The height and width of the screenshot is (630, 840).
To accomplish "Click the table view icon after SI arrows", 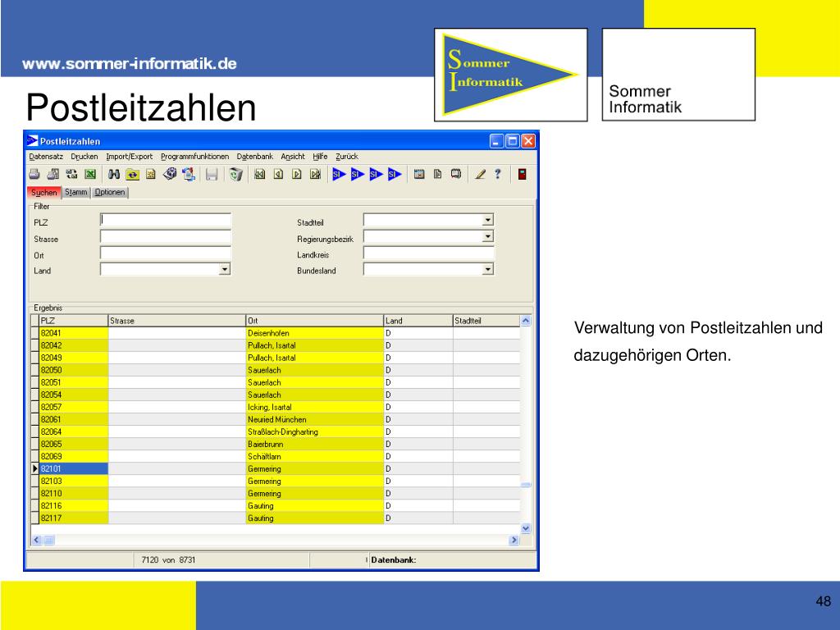I will (x=419, y=174).
